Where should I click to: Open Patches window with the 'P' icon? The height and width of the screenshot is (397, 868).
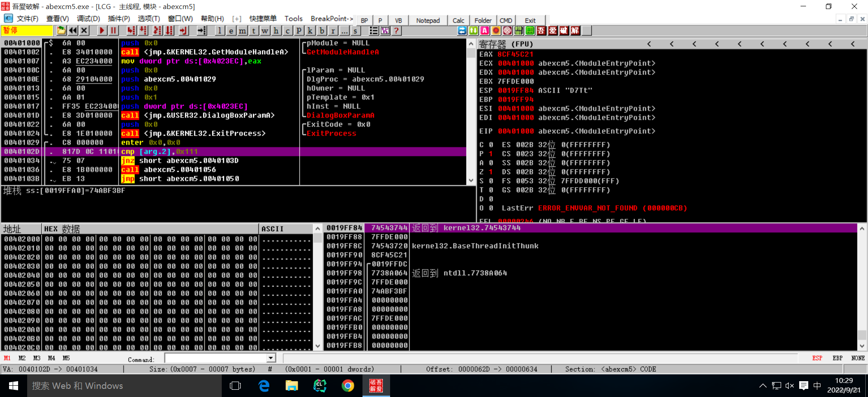click(x=299, y=31)
